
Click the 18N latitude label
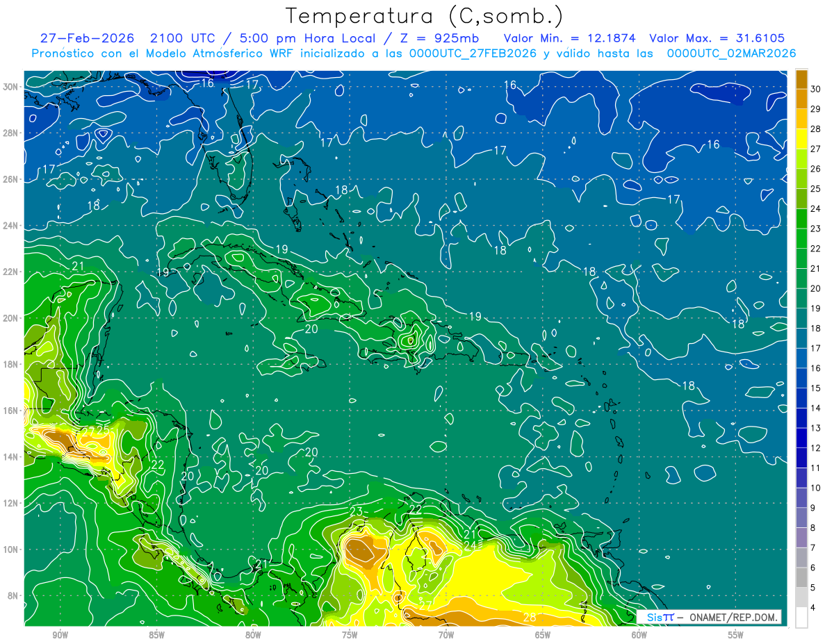coord(12,364)
